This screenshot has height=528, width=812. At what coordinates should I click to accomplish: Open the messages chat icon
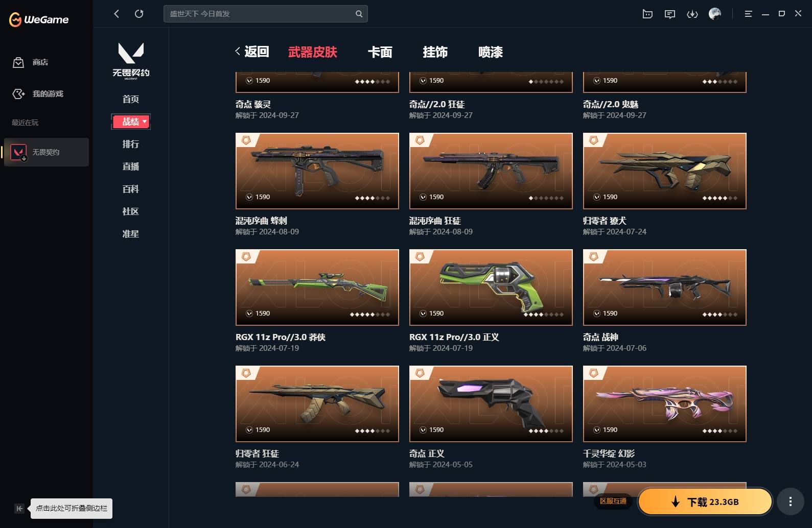[670, 14]
